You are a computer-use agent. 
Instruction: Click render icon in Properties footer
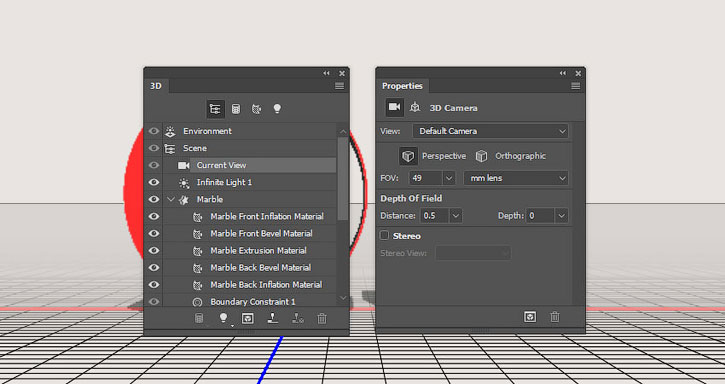tap(530, 317)
